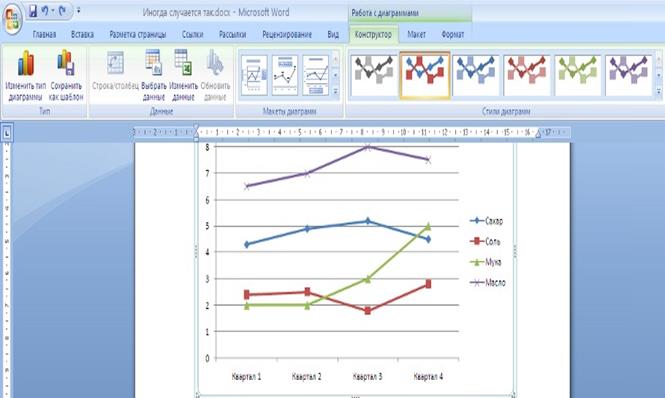
Task: Apply the blue chart style
Action: pyautogui.click(x=476, y=75)
